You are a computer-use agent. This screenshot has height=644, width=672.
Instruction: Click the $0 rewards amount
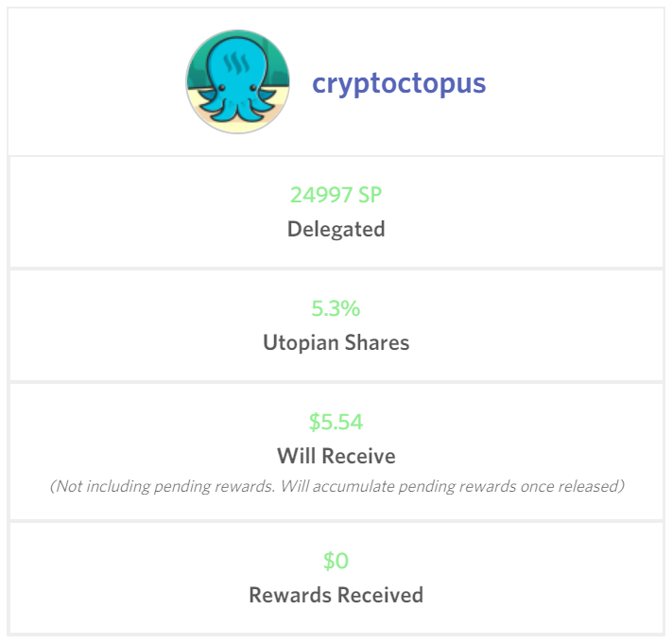336,561
